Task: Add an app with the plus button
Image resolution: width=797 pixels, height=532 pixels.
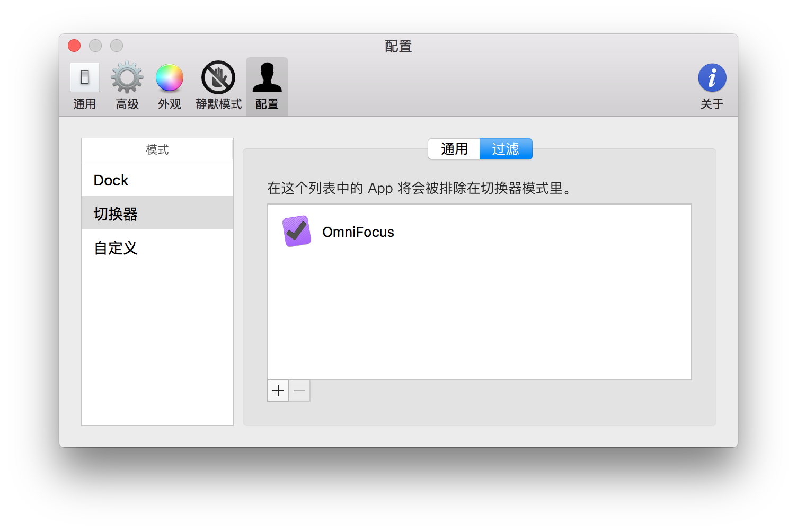Action: [x=278, y=391]
